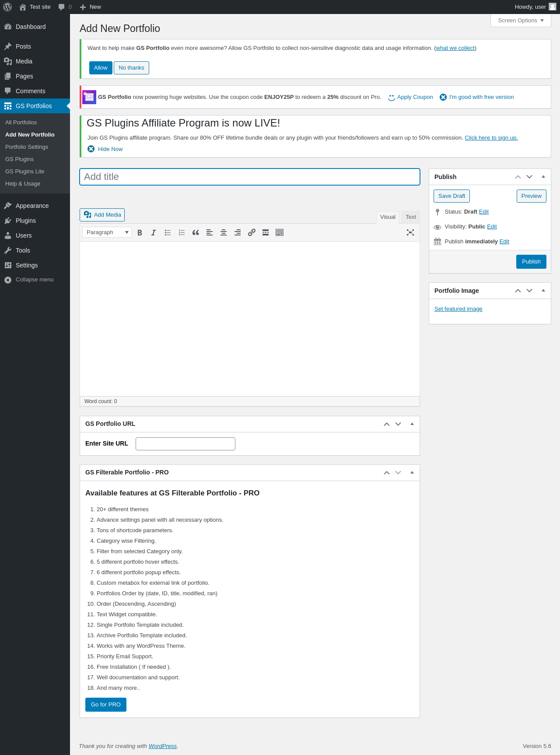Insert a numbered list
The height and width of the screenshot is (755, 560).
(x=182, y=233)
